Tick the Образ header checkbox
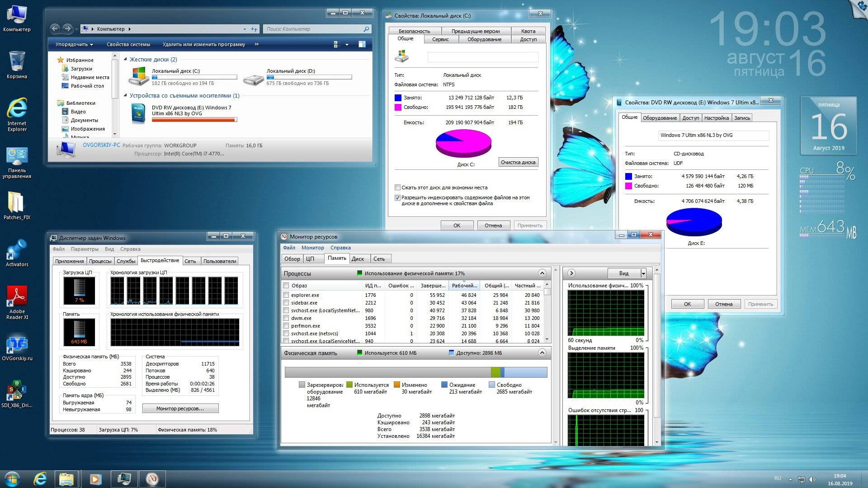This screenshot has width=868, height=488. 286,286
